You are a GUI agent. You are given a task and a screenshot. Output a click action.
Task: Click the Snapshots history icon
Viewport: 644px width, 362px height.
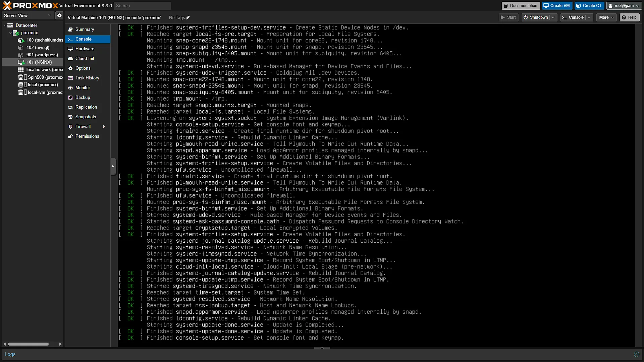[x=70, y=117]
